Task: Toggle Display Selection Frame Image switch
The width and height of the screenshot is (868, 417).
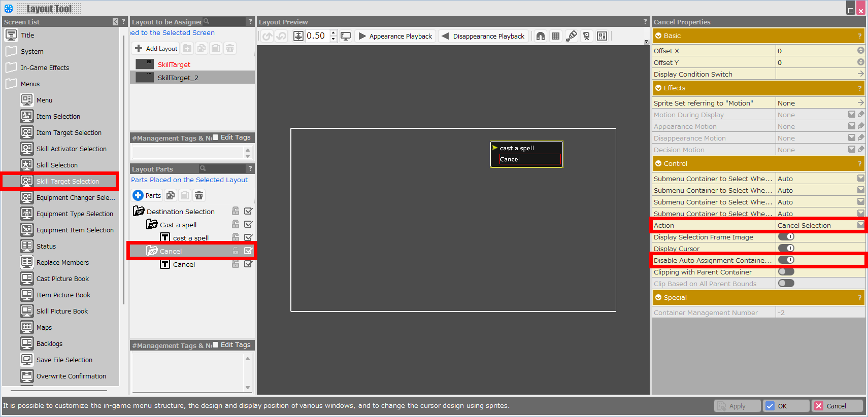Action: 786,237
